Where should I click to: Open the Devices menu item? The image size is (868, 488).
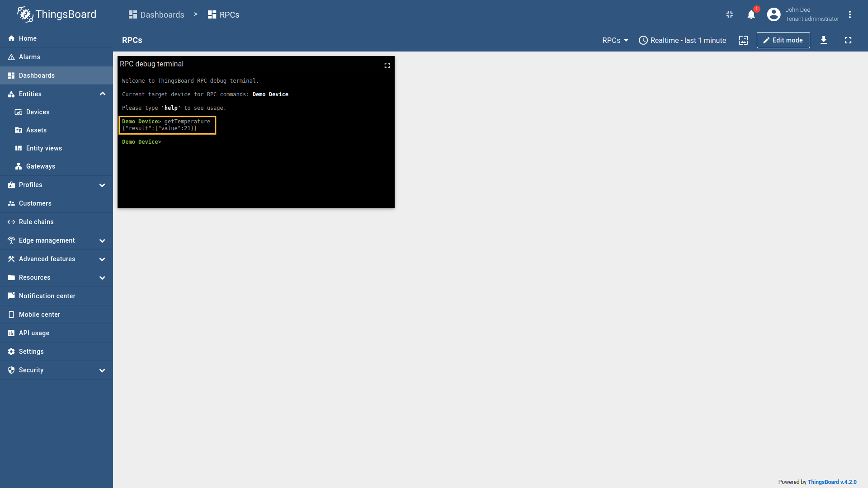tap(38, 112)
